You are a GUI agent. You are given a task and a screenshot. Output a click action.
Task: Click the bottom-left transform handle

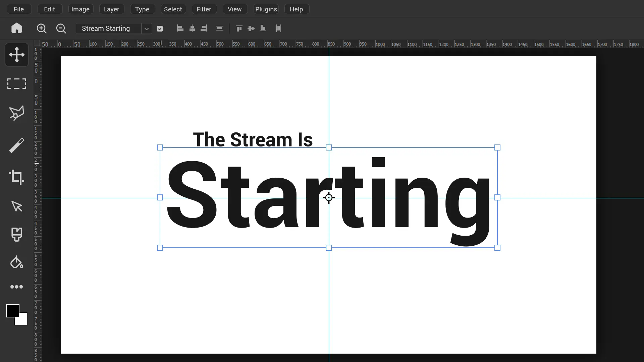tap(160, 248)
